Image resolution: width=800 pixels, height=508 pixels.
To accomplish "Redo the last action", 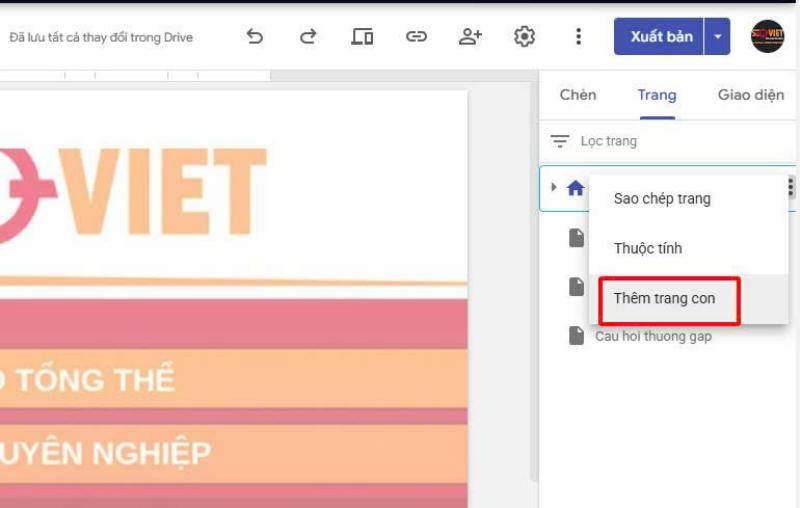I will [308, 37].
